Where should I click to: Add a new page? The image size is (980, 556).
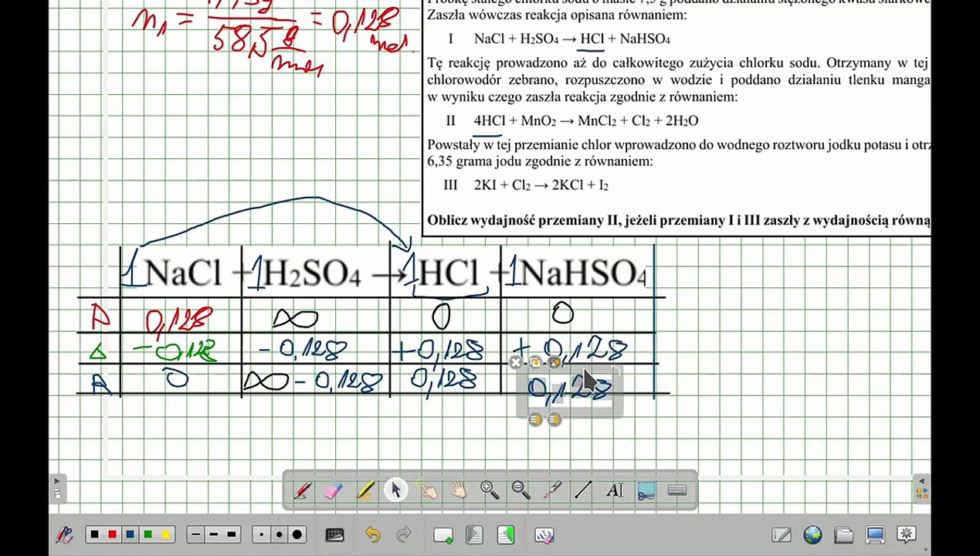[x=443, y=534]
